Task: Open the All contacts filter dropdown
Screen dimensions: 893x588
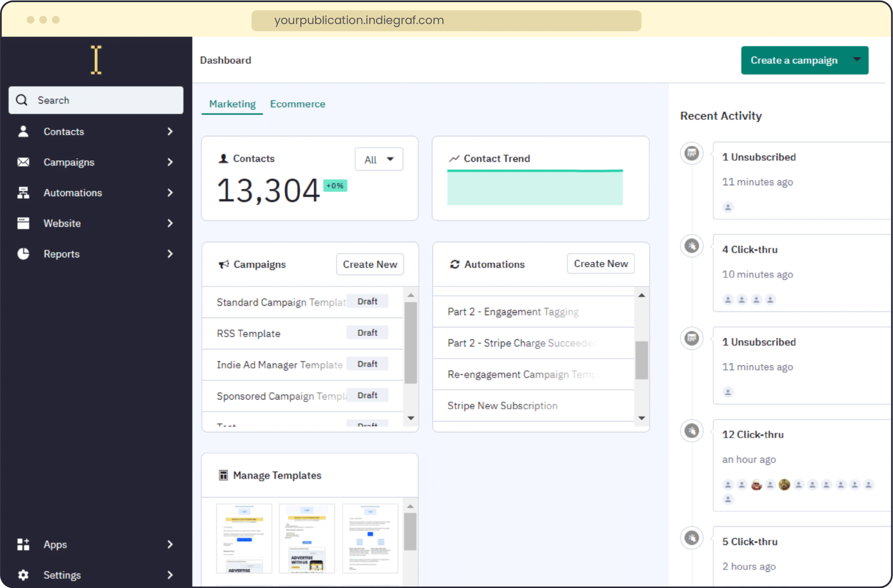Action: [x=378, y=159]
